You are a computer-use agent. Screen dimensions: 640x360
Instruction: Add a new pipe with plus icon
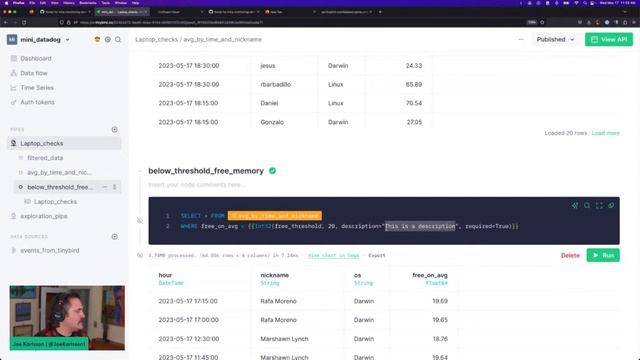pos(115,129)
